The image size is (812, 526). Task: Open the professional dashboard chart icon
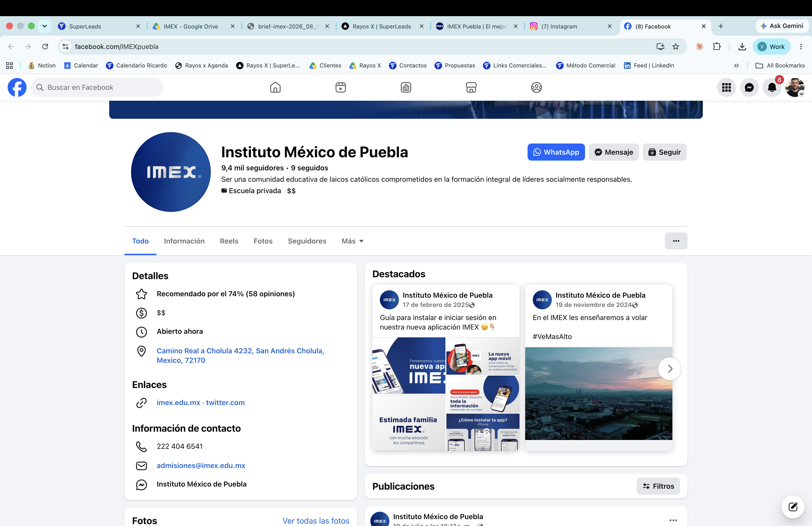point(406,87)
